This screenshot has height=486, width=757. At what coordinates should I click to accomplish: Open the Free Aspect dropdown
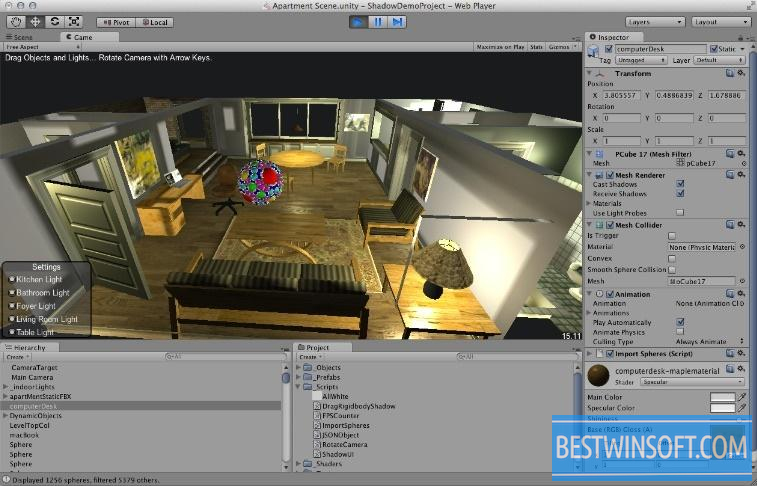click(x=42, y=47)
